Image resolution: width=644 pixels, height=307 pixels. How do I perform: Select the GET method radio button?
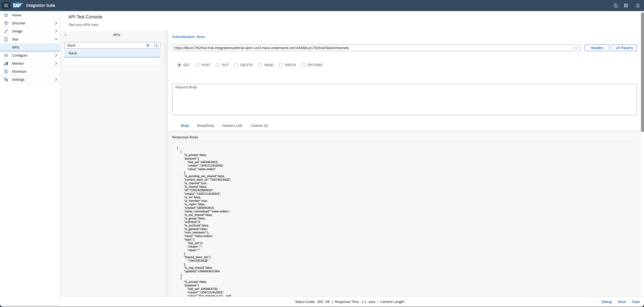[179, 65]
